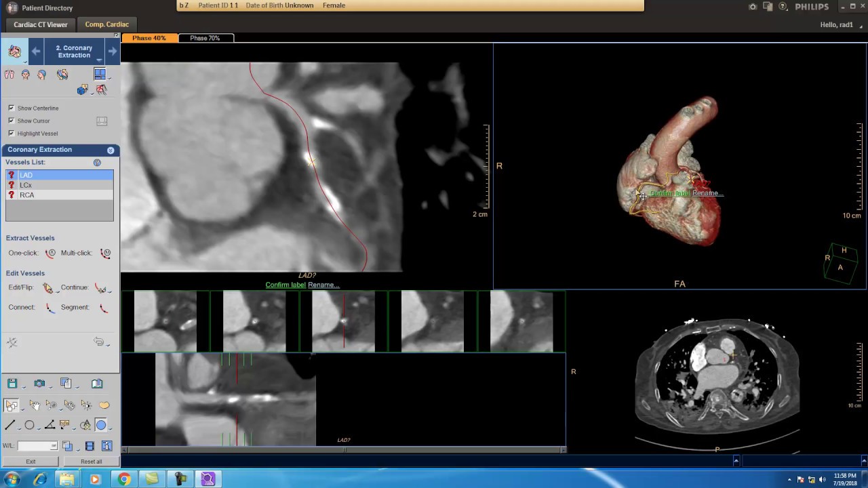
Task: Click the horizontal scrollbar below straightened view
Action: 343,449
